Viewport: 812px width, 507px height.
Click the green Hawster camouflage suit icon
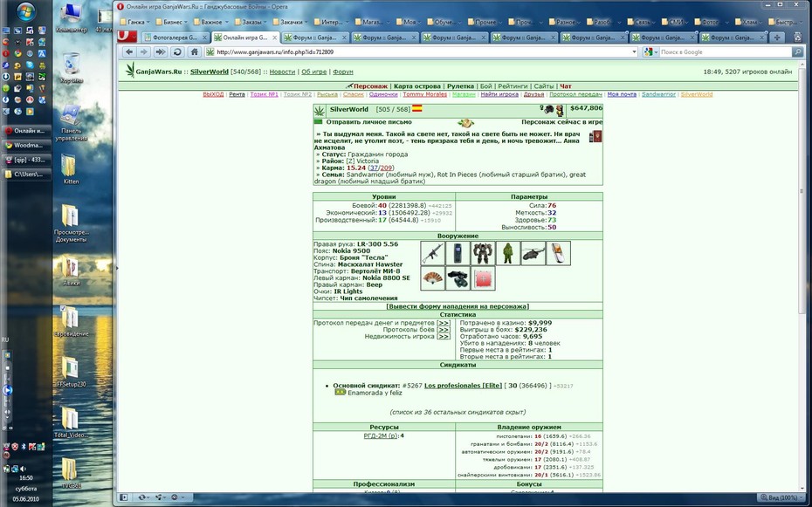tap(508, 253)
